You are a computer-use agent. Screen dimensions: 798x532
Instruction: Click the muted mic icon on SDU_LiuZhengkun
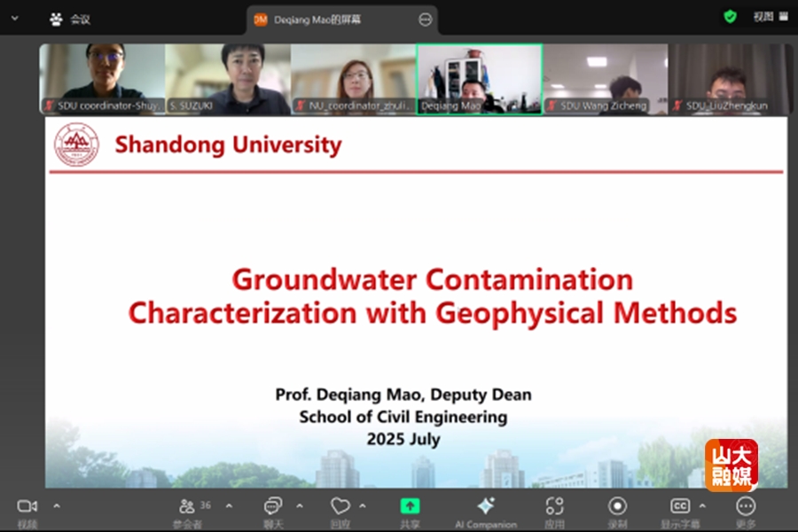point(677,106)
